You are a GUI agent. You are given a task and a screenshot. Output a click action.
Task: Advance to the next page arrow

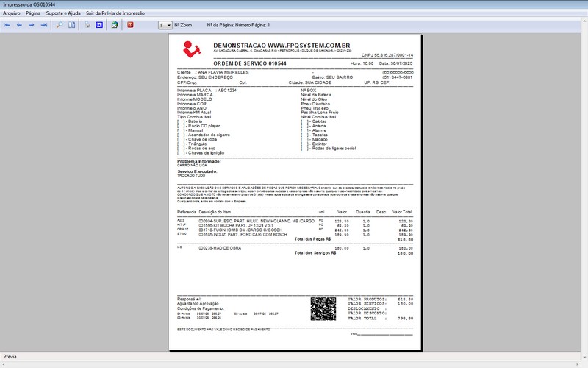(31, 25)
